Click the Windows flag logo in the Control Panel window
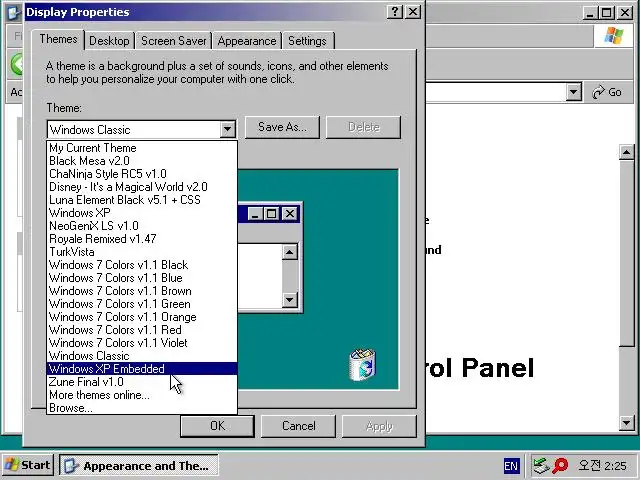This screenshot has height=480, width=640. tap(613, 36)
